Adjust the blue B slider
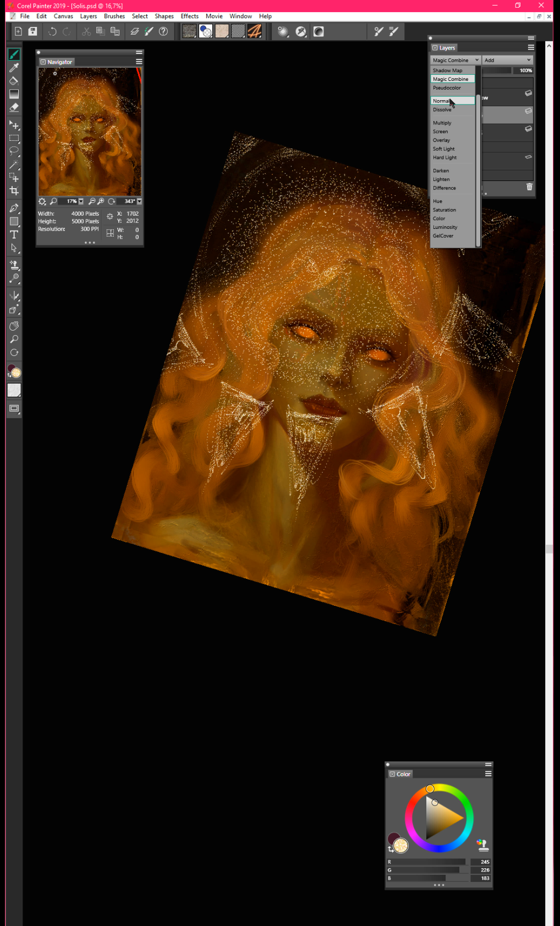Screen dimensions: 560x926 (426, 878)
